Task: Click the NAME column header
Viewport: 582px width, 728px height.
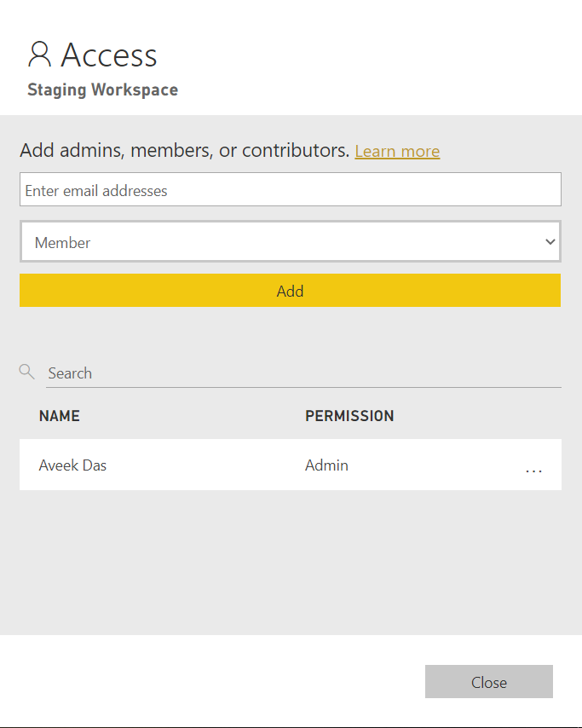Action: 60,416
